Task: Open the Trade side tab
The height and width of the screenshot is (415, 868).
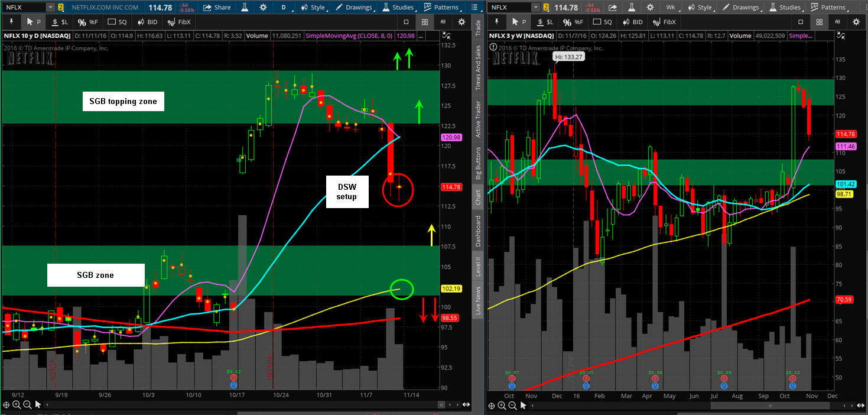Action: [479, 28]
